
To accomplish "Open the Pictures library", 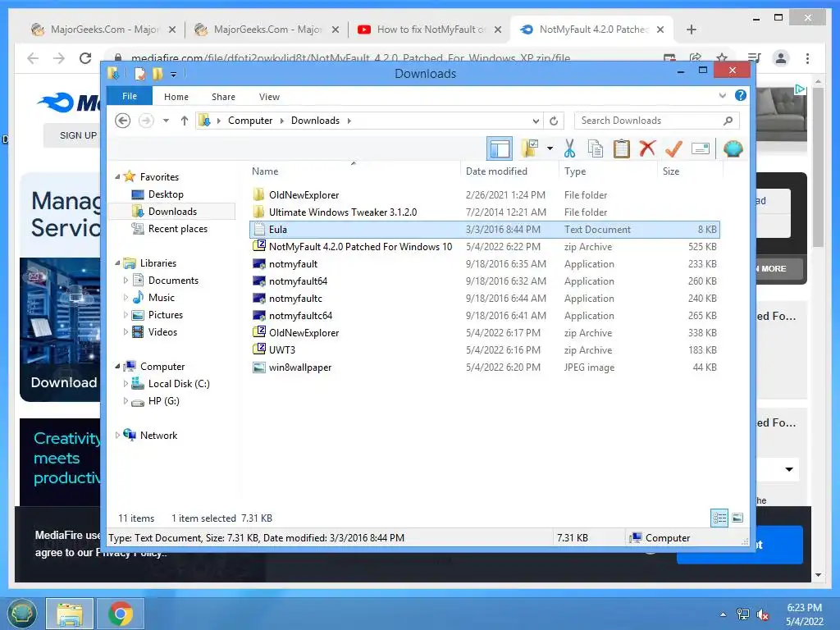I will (166, 315).
